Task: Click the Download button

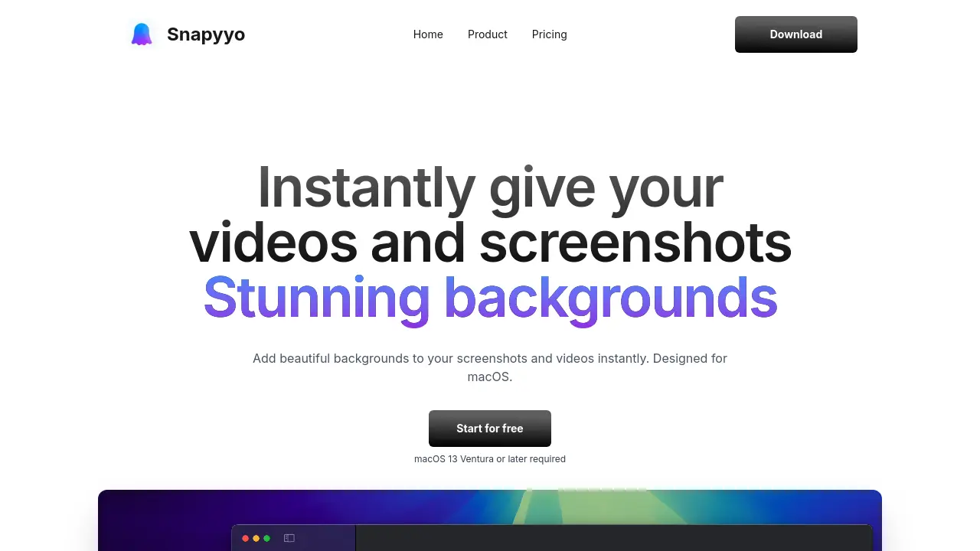Action: pos(795,34)
